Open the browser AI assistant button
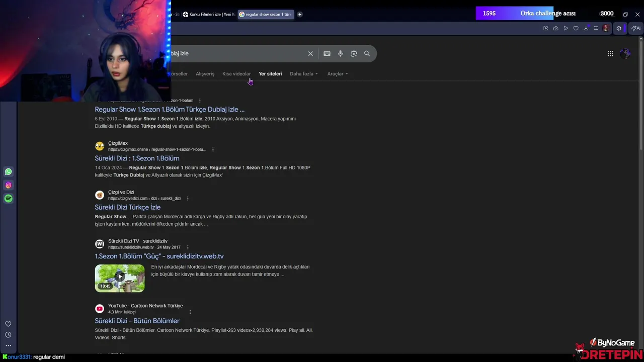The width and height of the screenshot is (644, 362). pos(636,28)
